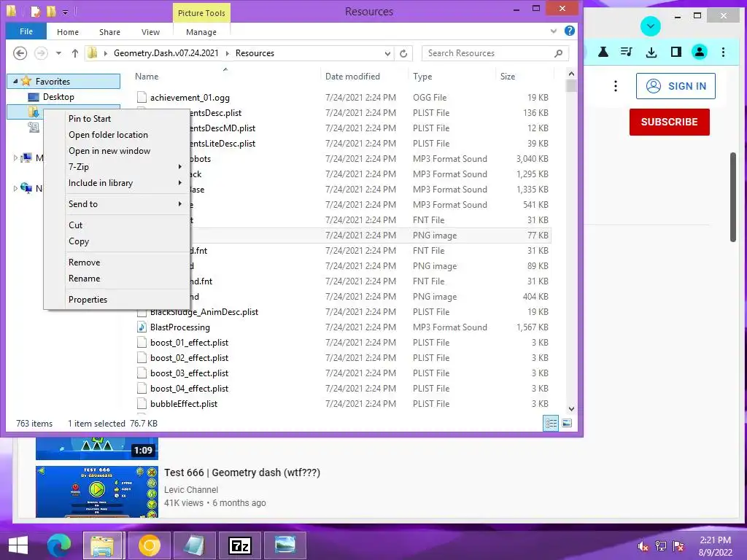Image resolution: width=747 pixels, height=560 pixels.
Task: Refresh the Resources folder view
Action: tap(403, 53)
